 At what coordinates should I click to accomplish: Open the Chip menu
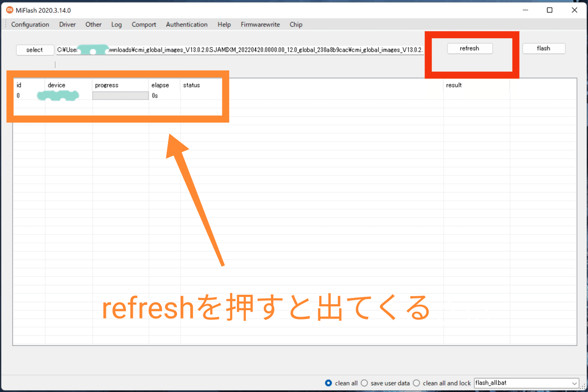click(296, 24)
